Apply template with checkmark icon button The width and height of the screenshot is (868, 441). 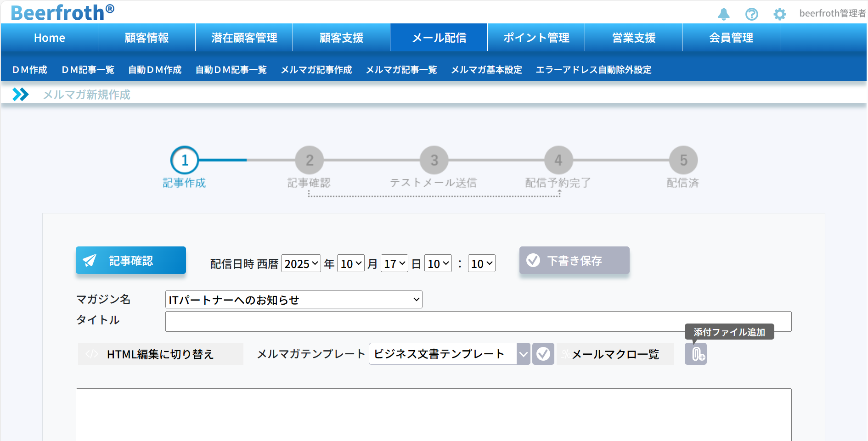(x=543, y=354)
